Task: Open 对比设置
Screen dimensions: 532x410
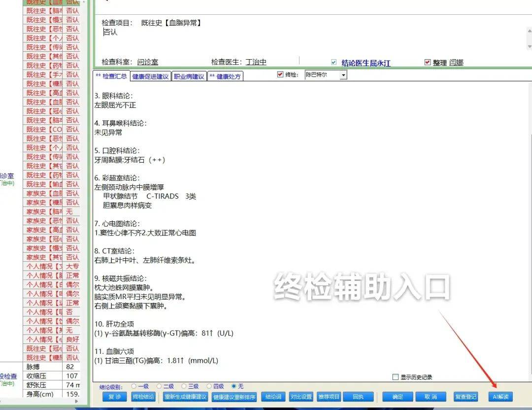Action: 302,397
